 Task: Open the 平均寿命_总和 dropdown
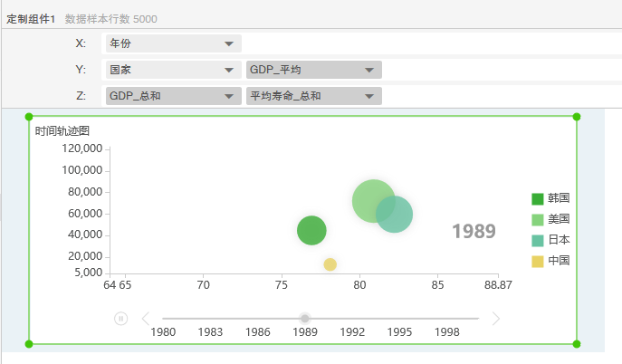coord(313,96)
